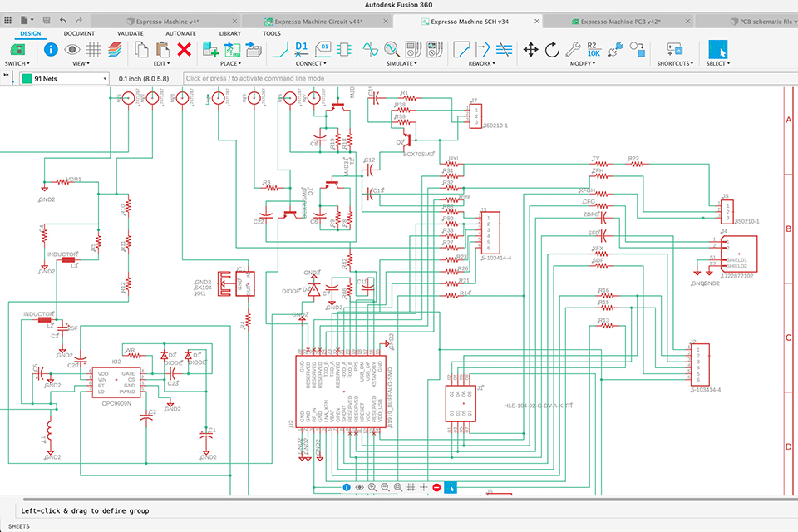Image resolution: width=798 pixels, height=532 pixels.
Task: Expand the MODIFY dropdown menu
Action: pos(582,64)
